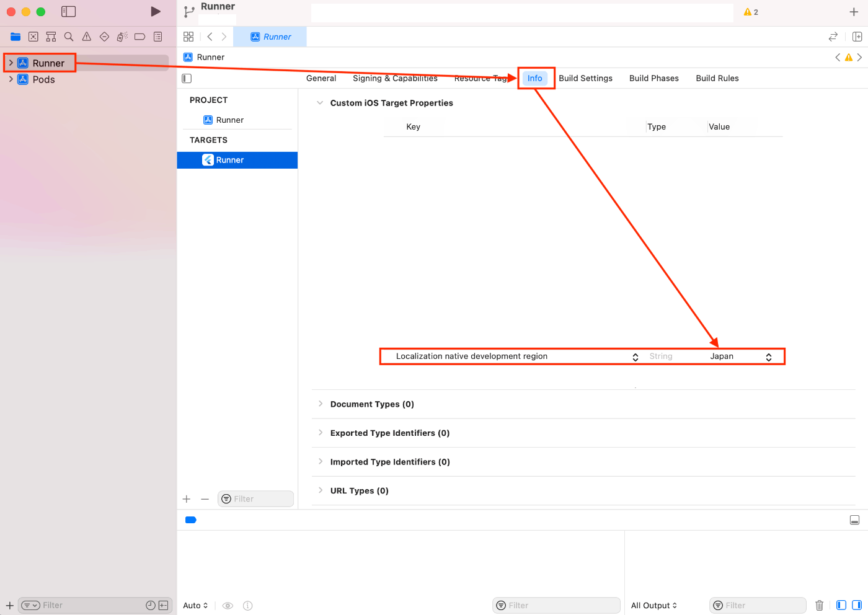Switch to the General tab
The height and width of the screenshot is (615, 868).
click(x=321, y=78)
